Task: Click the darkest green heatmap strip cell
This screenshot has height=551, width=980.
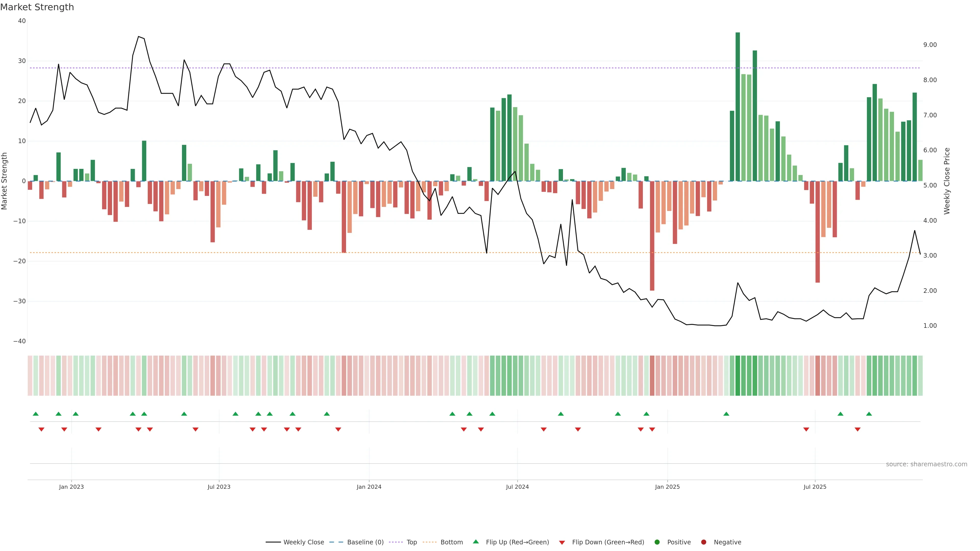Action: (738, 376)
